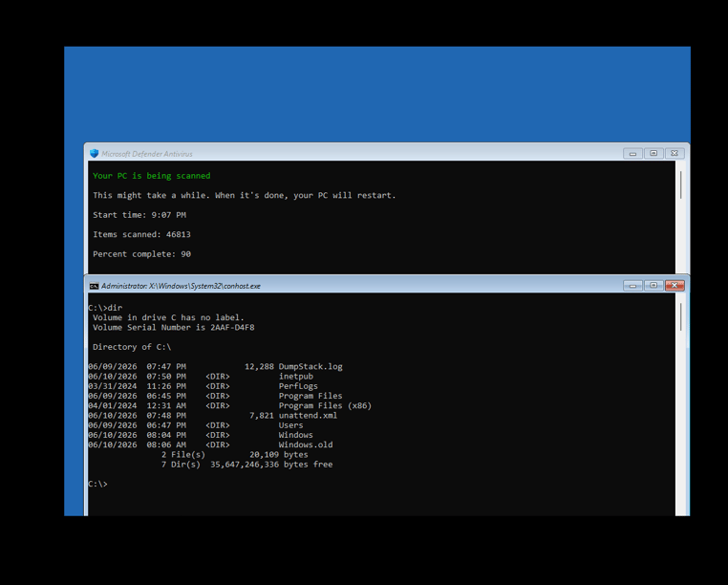Screen dimensions: 728x585
Task: Click the Microsoft Defender Antivirus shield icon
Action: pyautogui.click(x=95, y=153)
